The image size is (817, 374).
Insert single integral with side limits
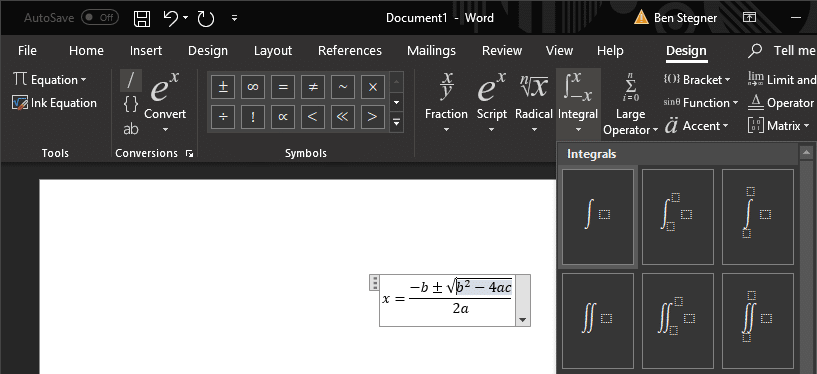678,217
